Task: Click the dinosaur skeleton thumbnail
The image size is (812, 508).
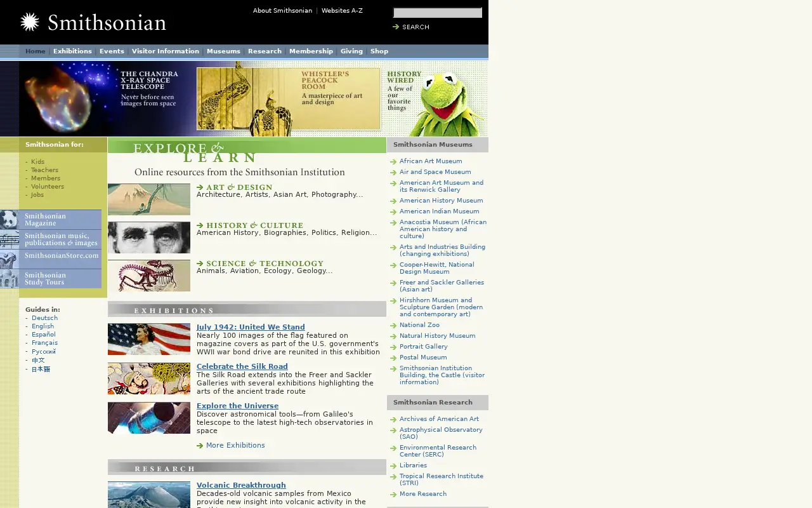Action: [x=149, y=276]
